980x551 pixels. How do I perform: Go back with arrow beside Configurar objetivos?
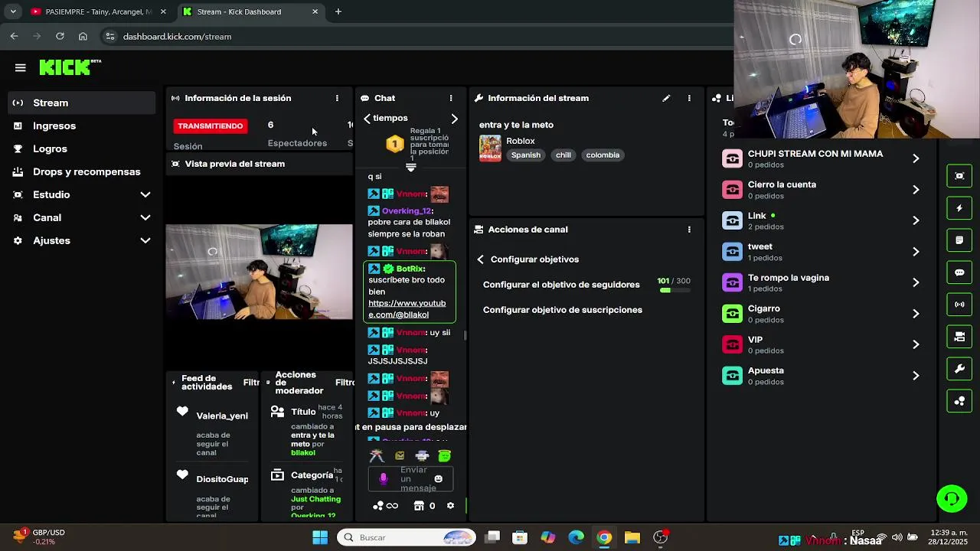tap(480, 259)
